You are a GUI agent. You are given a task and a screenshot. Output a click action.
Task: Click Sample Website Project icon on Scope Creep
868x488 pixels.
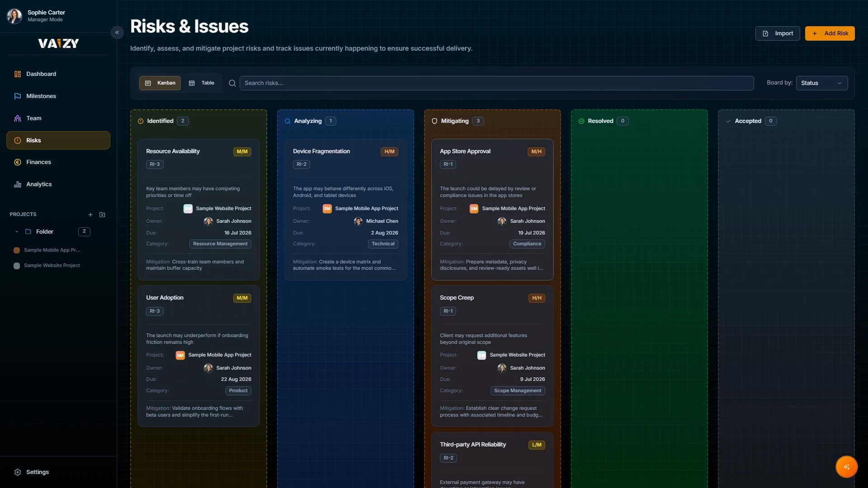482,356
